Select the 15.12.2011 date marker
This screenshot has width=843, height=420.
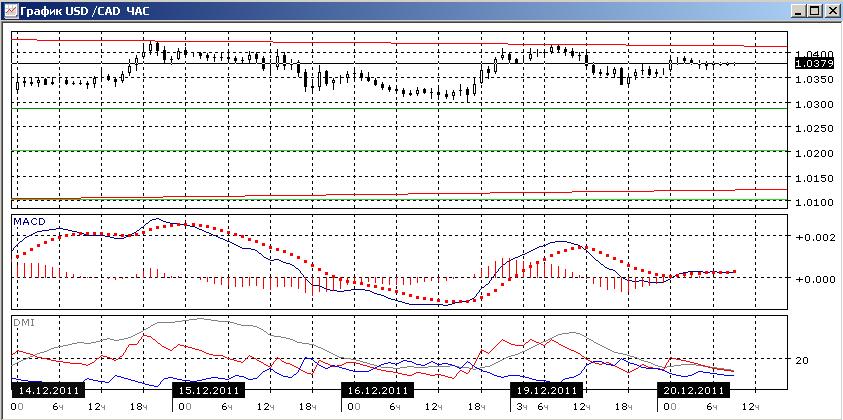point(208,390)
